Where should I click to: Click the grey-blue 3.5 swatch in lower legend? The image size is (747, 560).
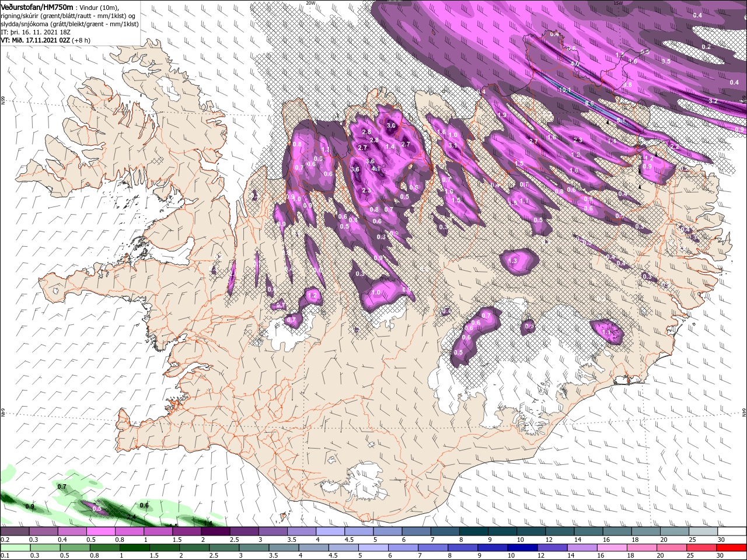[x=284, y=547]
